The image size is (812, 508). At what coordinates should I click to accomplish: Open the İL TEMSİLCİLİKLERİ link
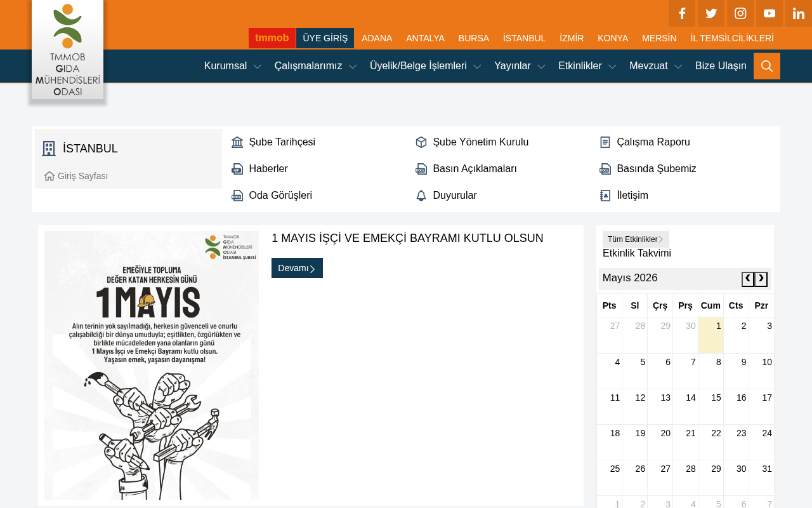pyautogui.click(x=732, y=38)
